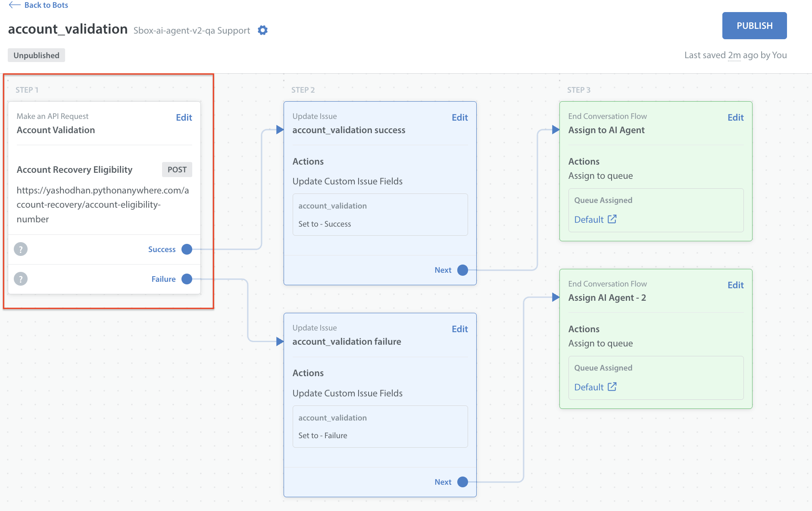
Task: Open bot settings gear icon
Action: (x=262, y=30)
